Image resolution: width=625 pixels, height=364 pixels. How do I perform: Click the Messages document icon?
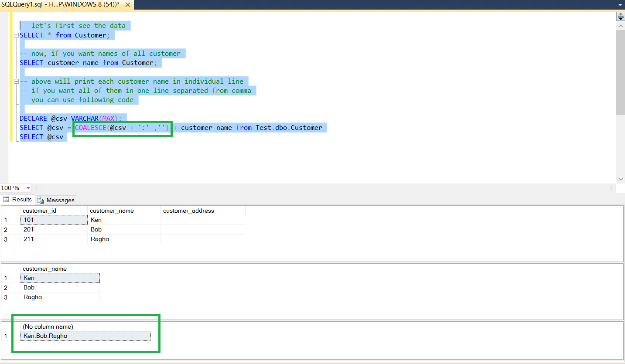[x=41, y=200]
